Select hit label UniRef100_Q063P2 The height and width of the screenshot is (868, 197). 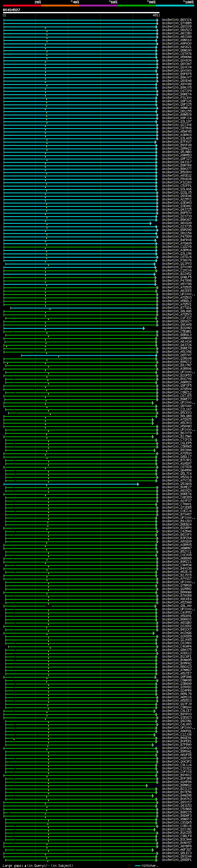[177, 761]
